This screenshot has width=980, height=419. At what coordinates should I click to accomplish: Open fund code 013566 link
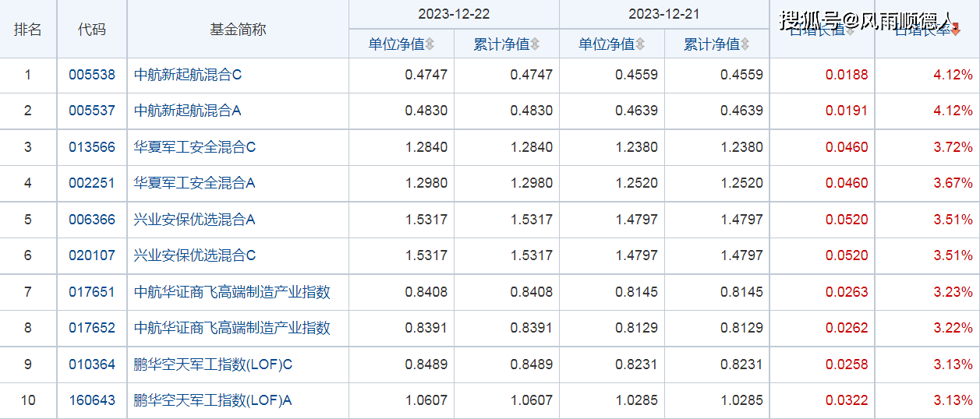(92, 147)
